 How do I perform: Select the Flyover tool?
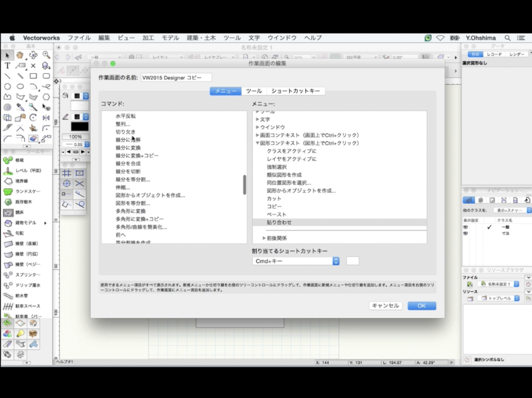33,55
